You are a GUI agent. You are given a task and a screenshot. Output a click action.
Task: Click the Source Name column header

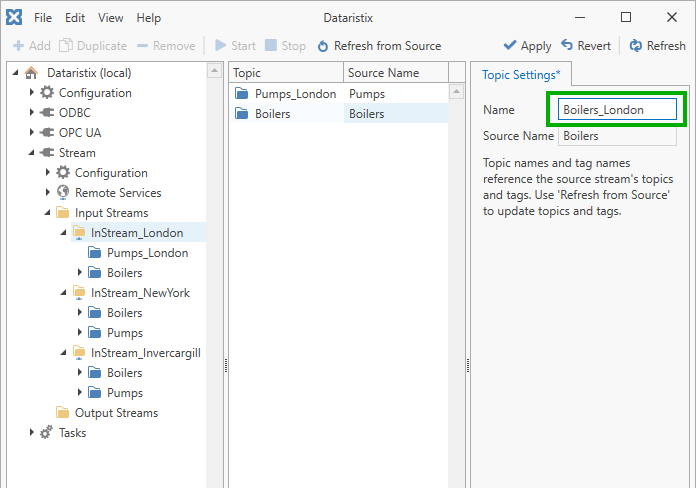click(396, 72)
